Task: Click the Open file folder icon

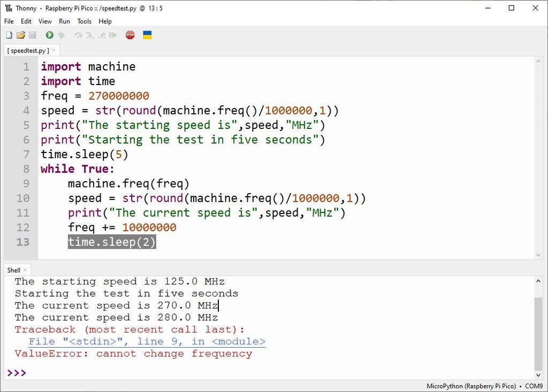Action: [21, 35]
